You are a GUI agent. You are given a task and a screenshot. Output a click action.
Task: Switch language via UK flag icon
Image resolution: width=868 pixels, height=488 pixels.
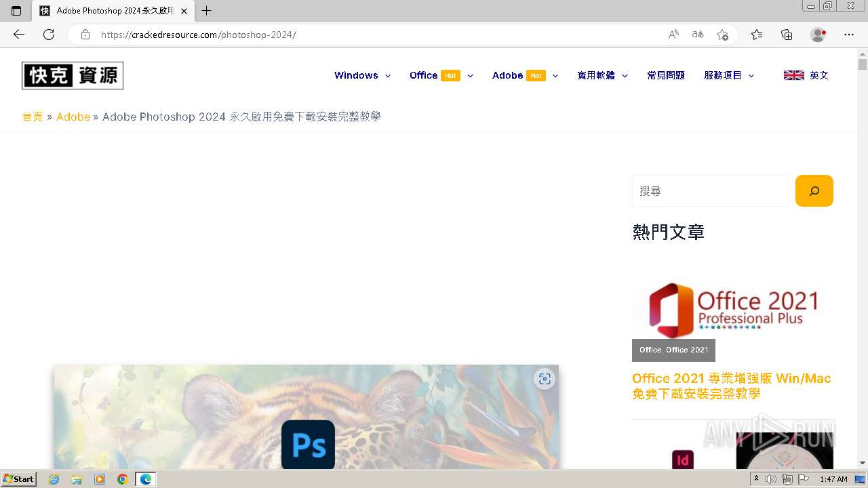pyautogui.click(x=794, y=75)
